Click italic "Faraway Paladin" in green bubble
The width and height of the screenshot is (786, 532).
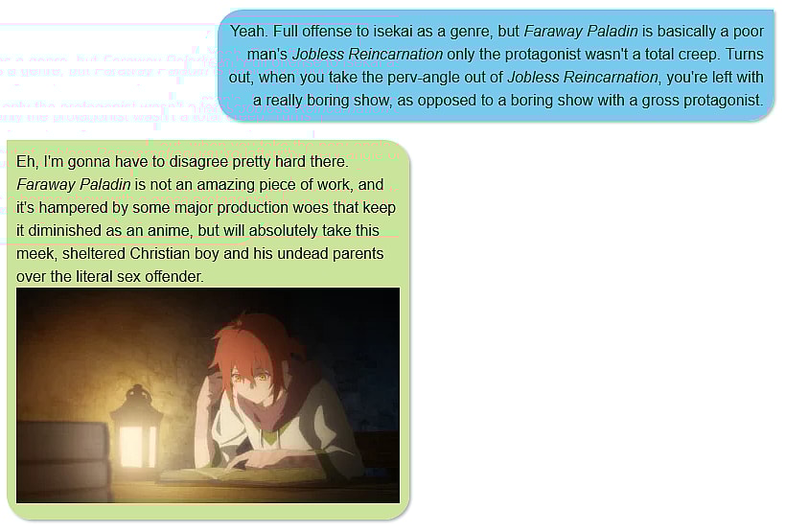pos(74,184)
